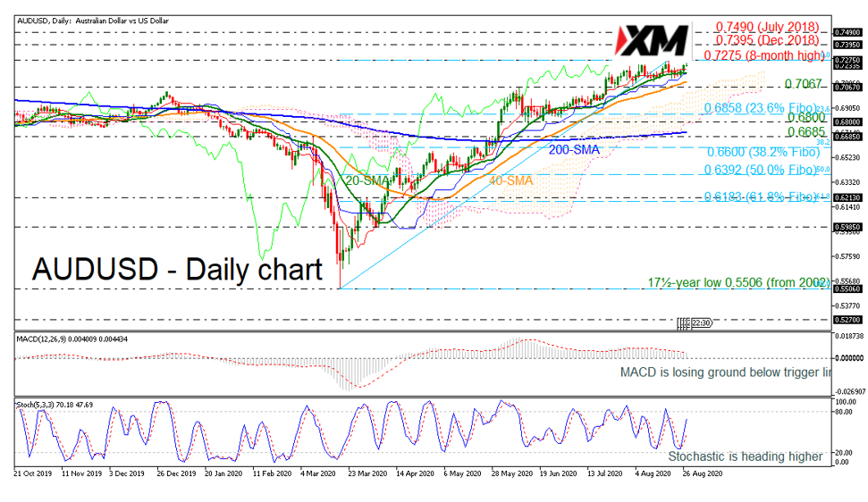
Task: Select the 0.6600 (38.2% Fibo) label
Action: (760, 153)
